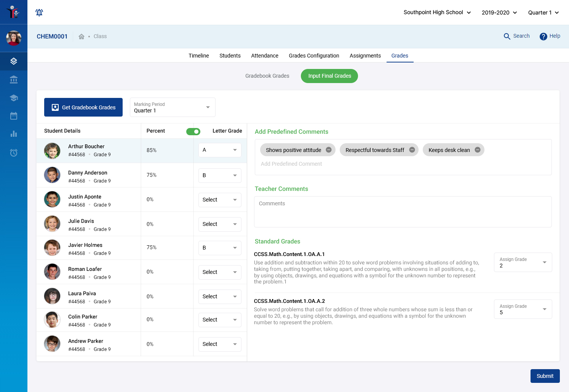The height and width of the screenshot is (392, 569).
Task: Open the Grades Configuration tab
Action: 314,56
